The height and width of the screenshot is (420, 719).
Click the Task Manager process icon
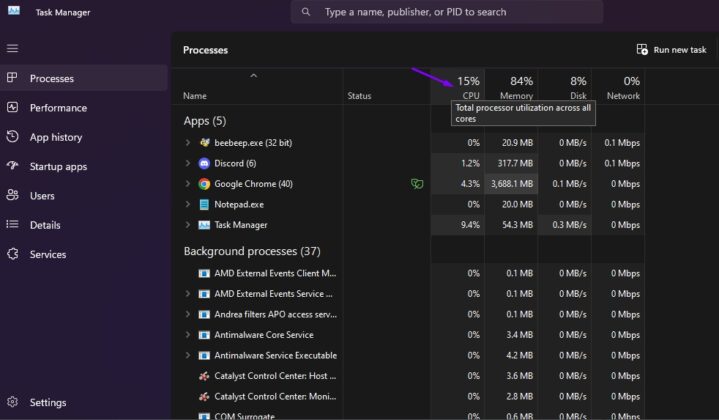tap(204, 225)
